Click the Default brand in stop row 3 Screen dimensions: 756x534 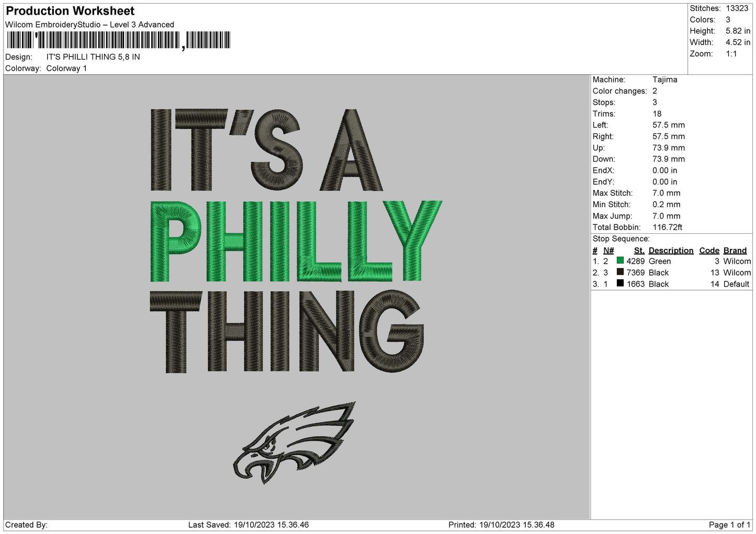[736, 284]
